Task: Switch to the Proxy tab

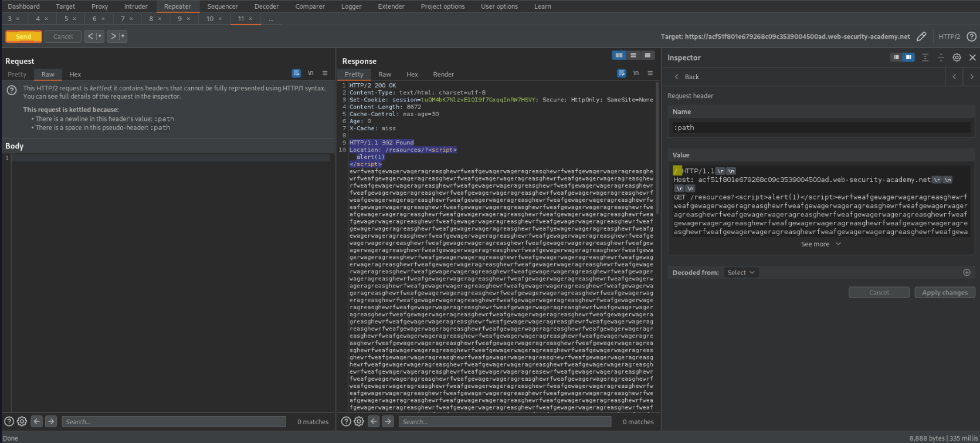Action: (x=100, y=6)
